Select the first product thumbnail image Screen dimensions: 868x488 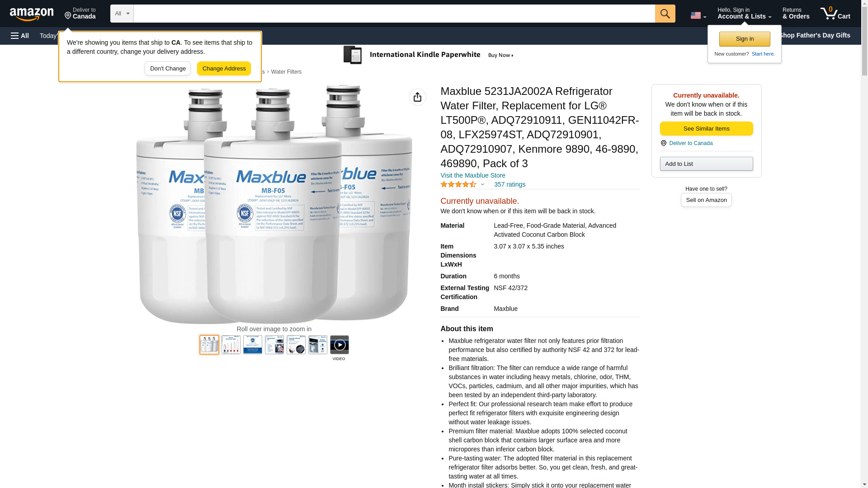(209, 345)
